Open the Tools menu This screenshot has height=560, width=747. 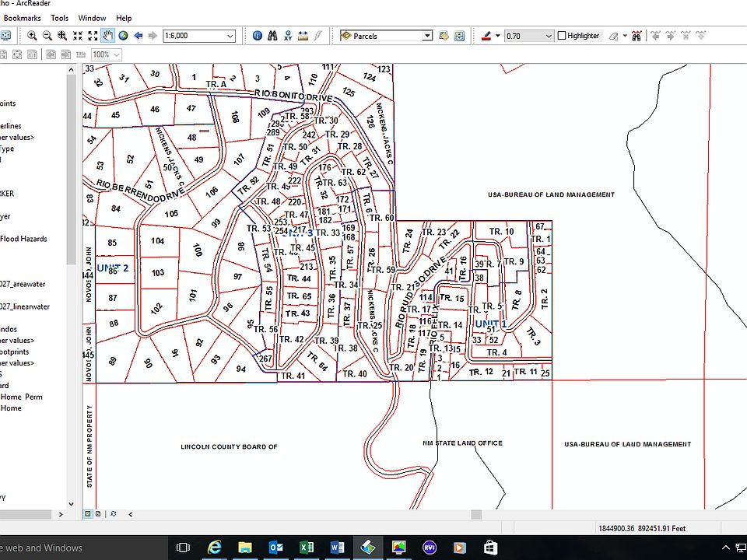(60, 18)
